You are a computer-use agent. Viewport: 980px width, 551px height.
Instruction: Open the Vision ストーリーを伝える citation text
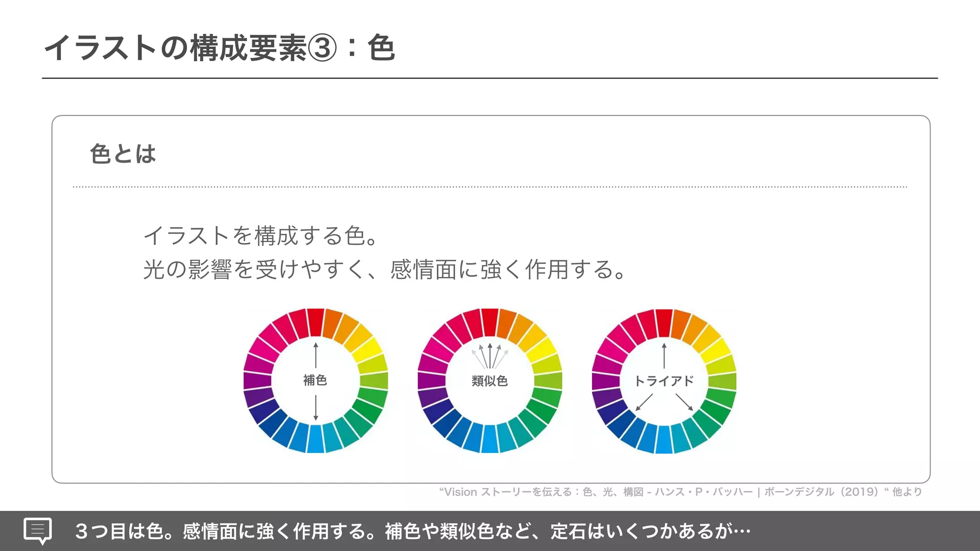click(x=680, y=492)
